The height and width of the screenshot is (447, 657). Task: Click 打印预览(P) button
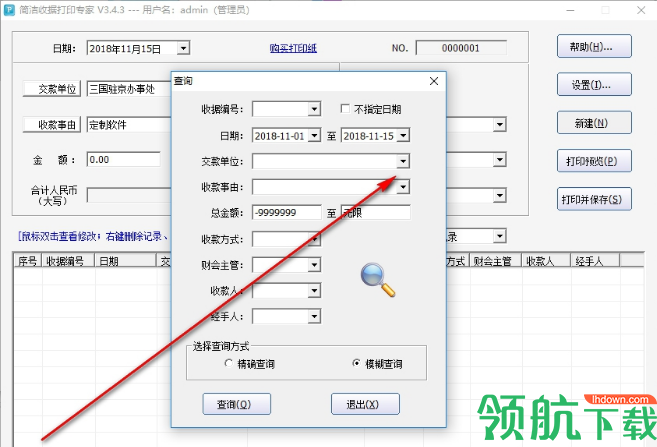594,160
